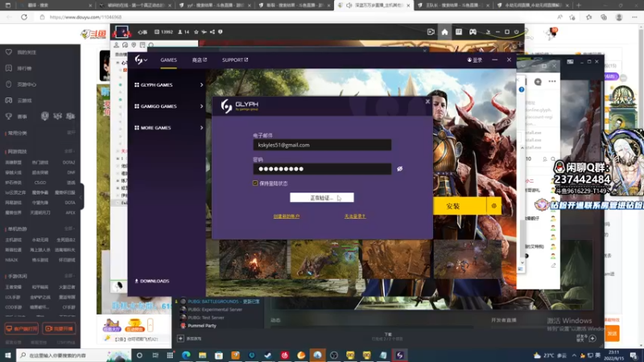Click the video camera icon in top dark toolbar

click(431, 32)
